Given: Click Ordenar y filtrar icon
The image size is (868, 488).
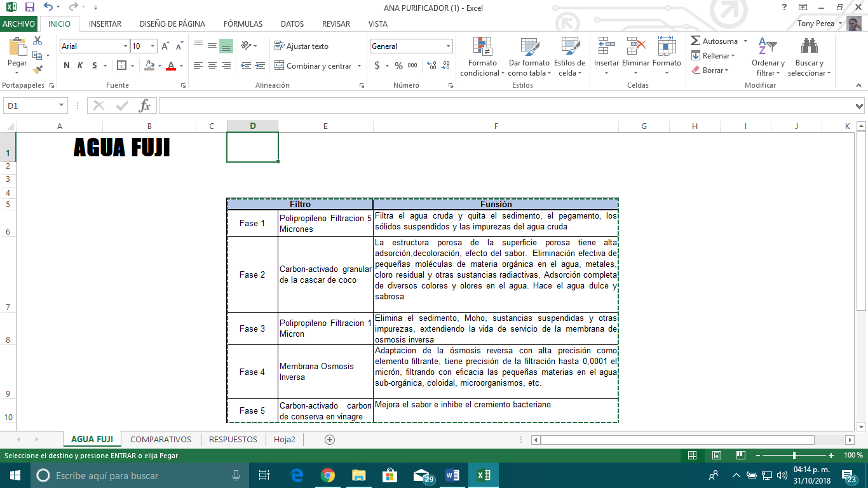Looking at the screenshot, I should point(768,47).
